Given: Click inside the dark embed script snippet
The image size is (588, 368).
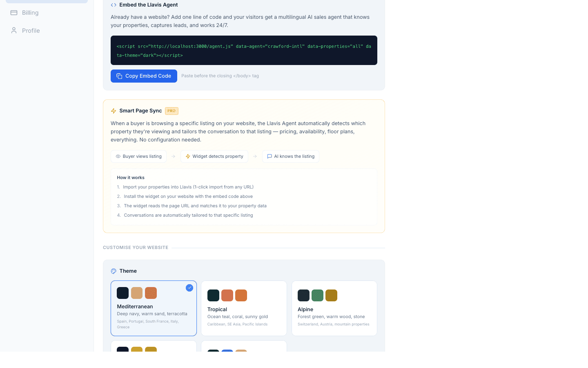Looking at the screenshot, I should 244,50.
